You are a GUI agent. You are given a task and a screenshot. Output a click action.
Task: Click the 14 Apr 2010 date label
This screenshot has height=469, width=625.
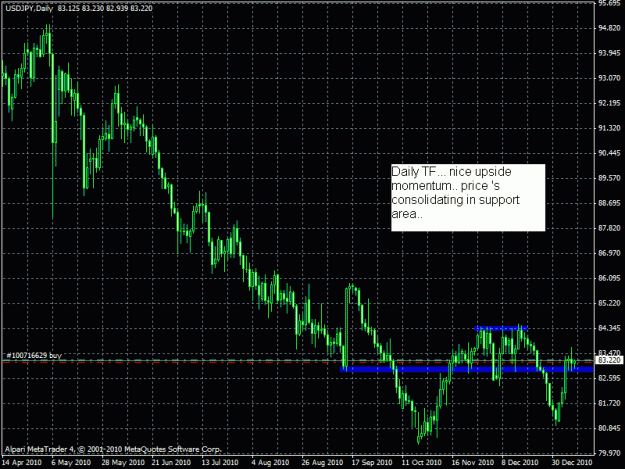pyautogui.click(x=22, y=463)
